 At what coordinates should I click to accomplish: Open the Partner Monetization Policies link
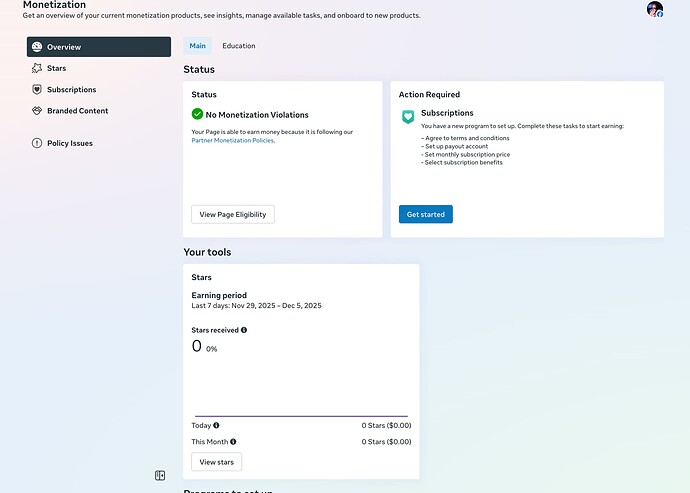click(x=232, y=141)
